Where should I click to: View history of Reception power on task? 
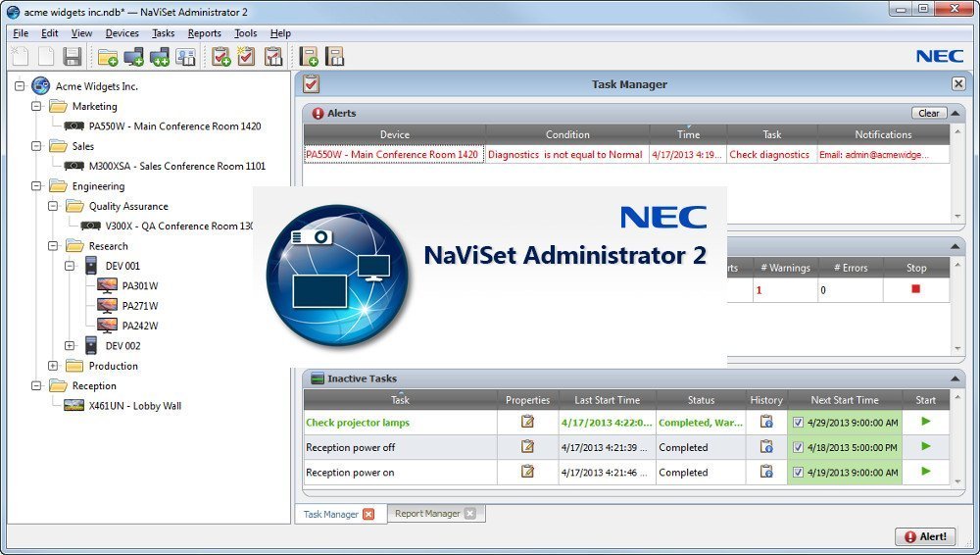[766, 472]
